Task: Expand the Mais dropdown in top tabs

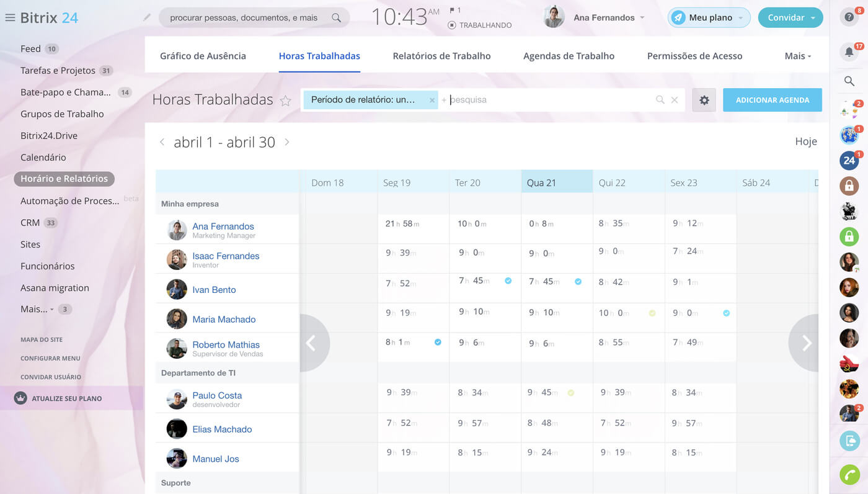Action: 797,56
